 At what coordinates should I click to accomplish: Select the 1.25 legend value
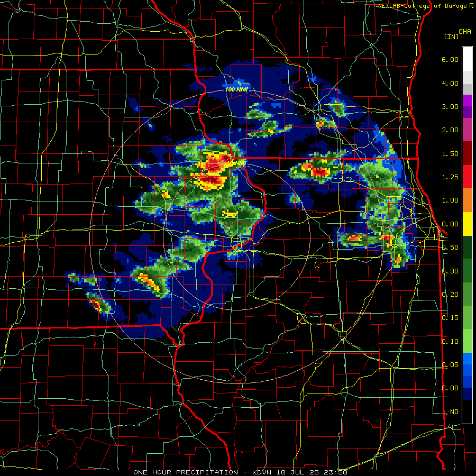[x=450, y=177]
